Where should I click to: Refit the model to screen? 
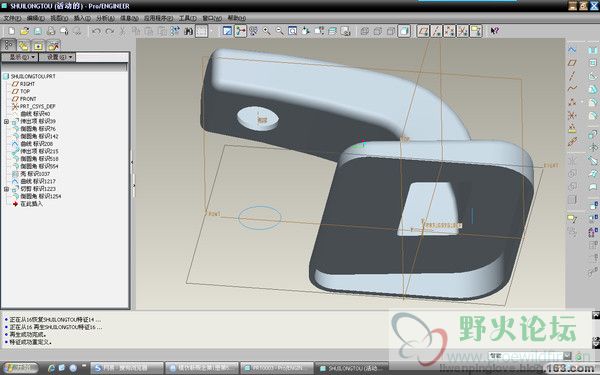pos(293,31)
